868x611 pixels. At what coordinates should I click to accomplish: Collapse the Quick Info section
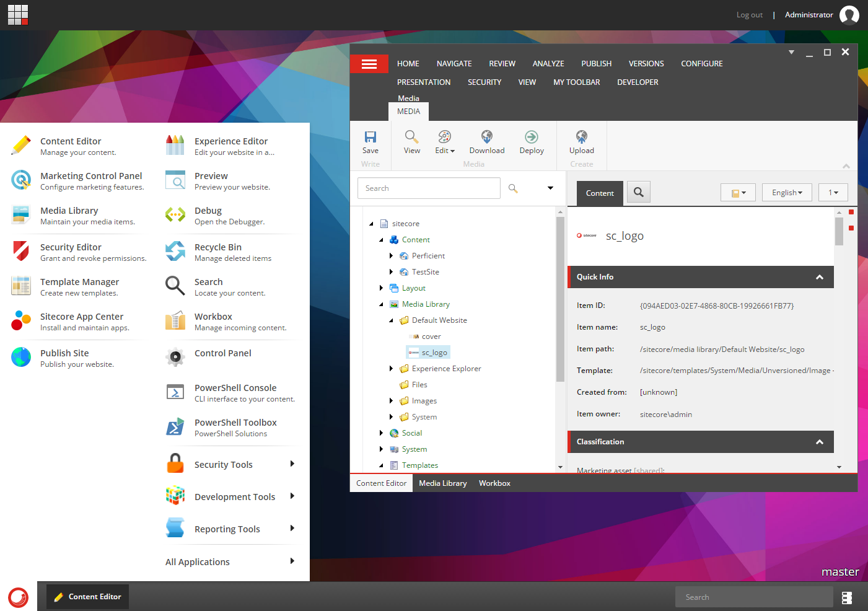coord(820,277)
